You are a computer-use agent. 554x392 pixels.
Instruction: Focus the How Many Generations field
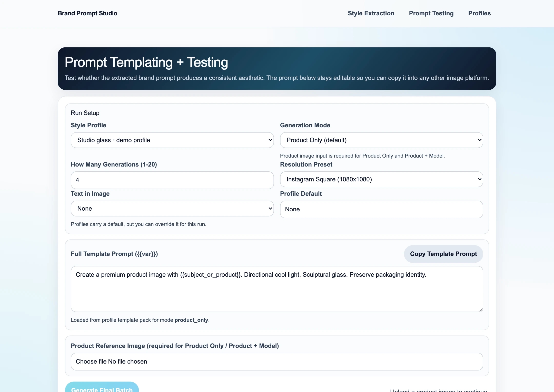(172, 180)
